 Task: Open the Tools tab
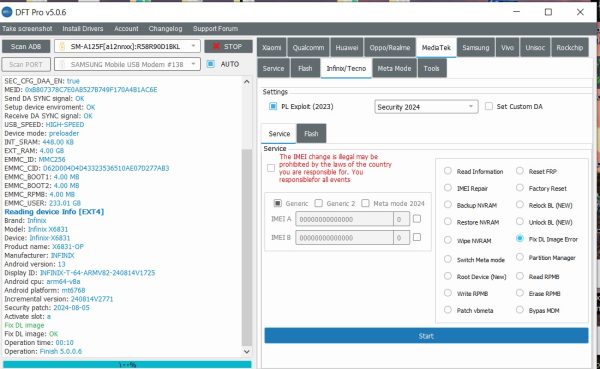point(431,68)
